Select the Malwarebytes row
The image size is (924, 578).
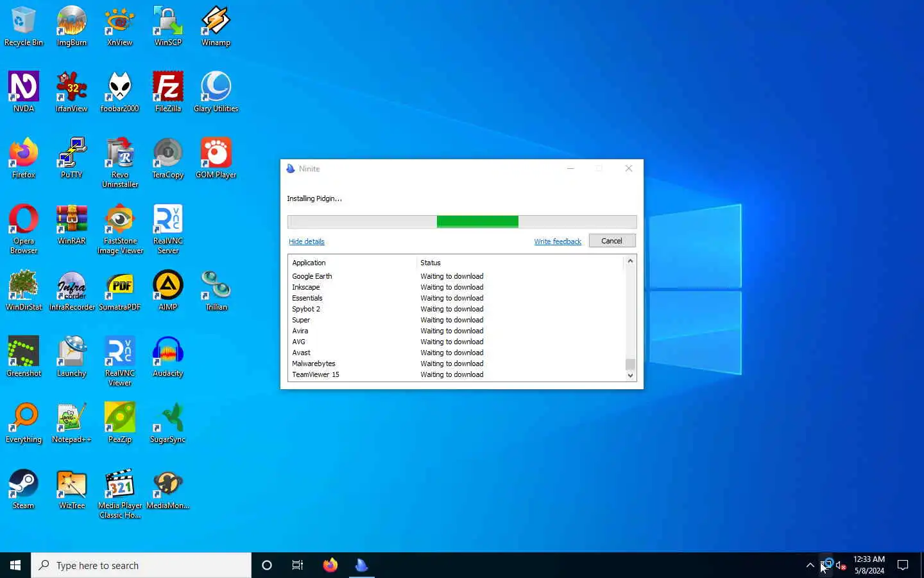pyautogui.click(x=456, y=363)
